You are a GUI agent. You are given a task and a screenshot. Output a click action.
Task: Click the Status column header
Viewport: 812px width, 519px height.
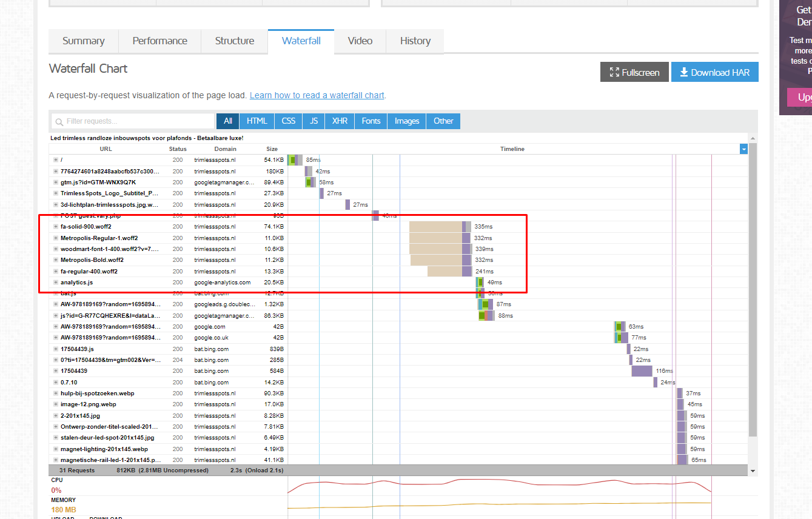click(x=178, y=149)
